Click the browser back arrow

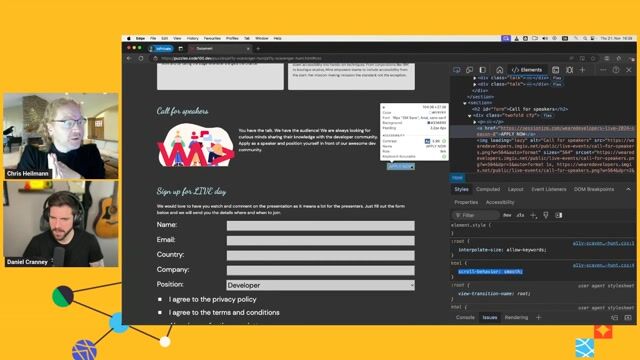pyautogui.click(x=129, y=58)
